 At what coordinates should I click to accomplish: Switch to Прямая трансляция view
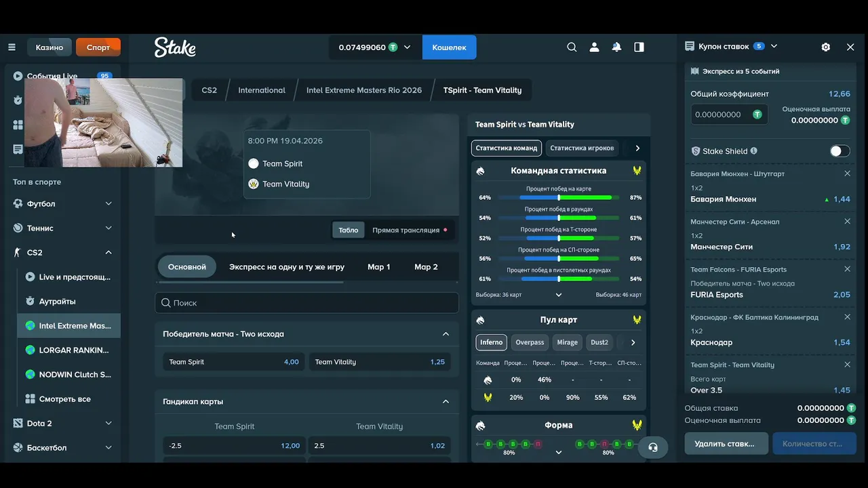(x=410, y=230)
